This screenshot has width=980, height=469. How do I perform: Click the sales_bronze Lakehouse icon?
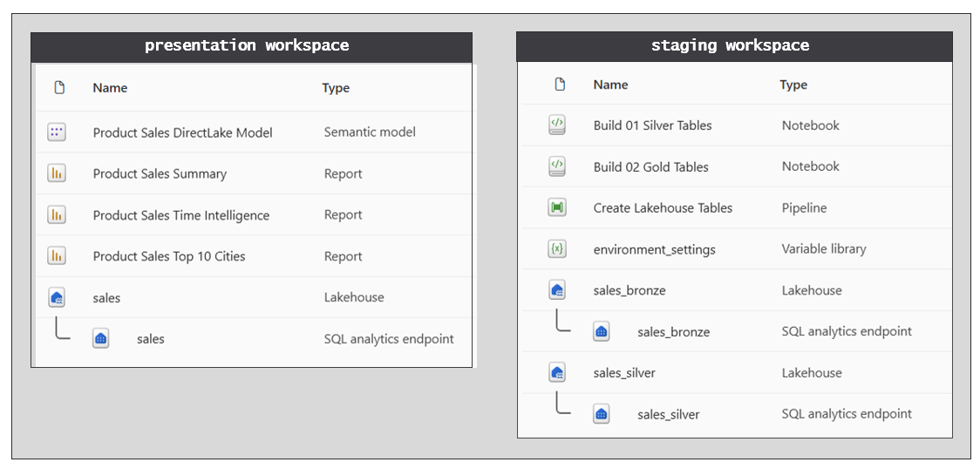click(x=557, y=289)
